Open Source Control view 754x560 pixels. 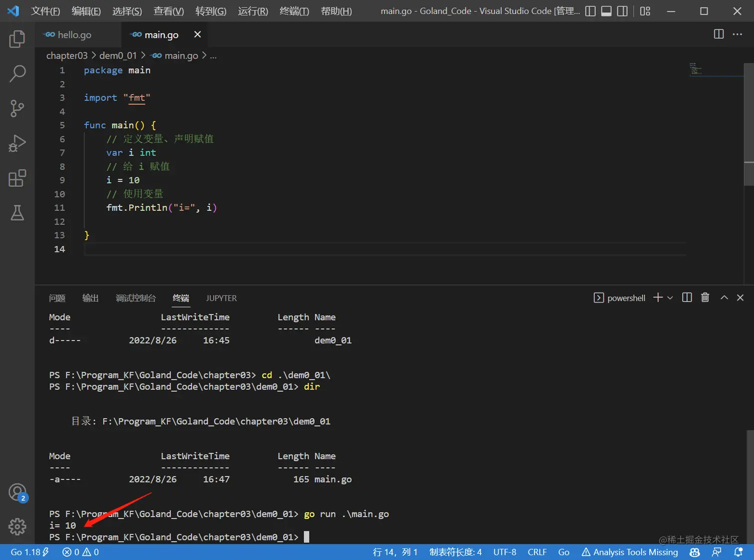(17, 108)
